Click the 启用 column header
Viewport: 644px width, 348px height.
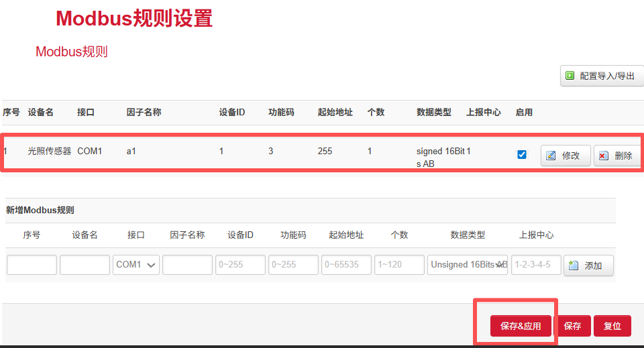pyautogui.click(x=524, y=112)
